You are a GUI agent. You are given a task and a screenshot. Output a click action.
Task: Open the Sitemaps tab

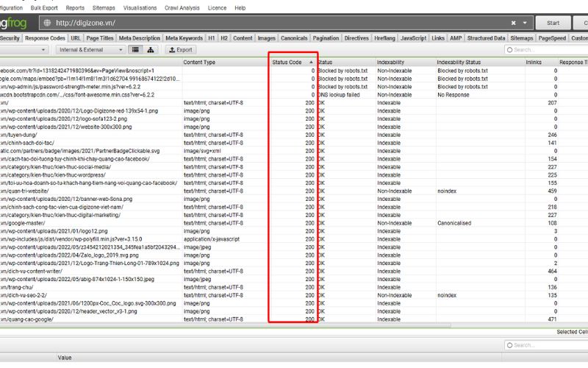click(522, 38)
